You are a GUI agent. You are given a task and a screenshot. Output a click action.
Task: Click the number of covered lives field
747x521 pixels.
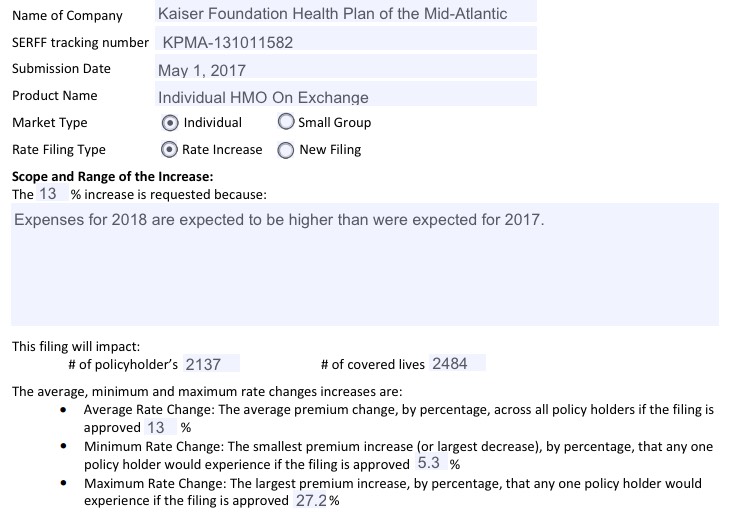coord(456,364)
